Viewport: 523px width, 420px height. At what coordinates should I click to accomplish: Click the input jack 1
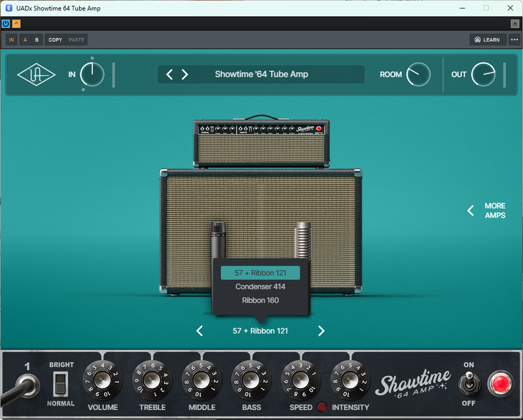click(29, 386)
